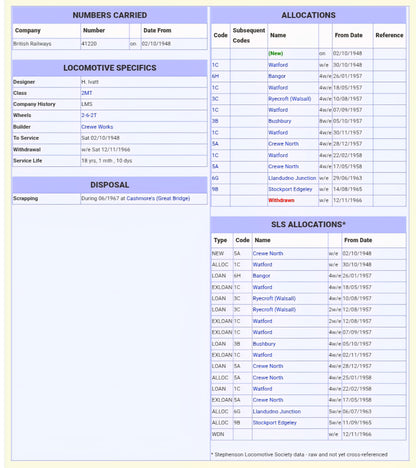Open Bushbury link in Allocations table

[279, 121]
